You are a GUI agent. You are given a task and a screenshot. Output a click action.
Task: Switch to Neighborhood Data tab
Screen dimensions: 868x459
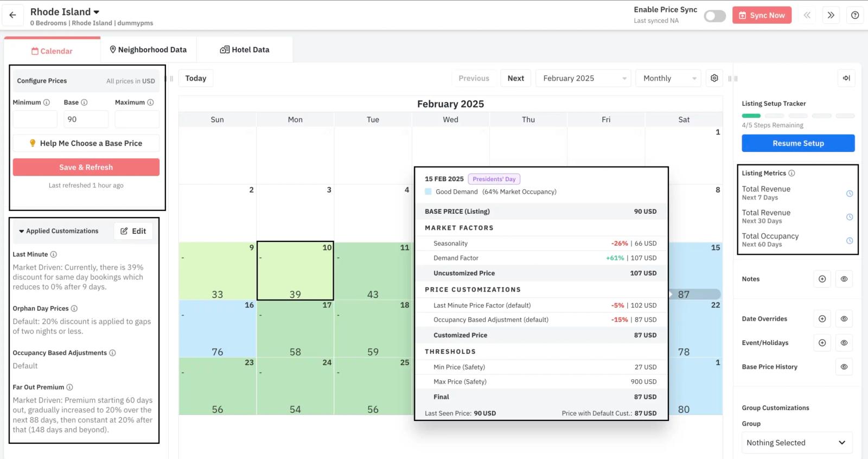(x=148, y=50)
